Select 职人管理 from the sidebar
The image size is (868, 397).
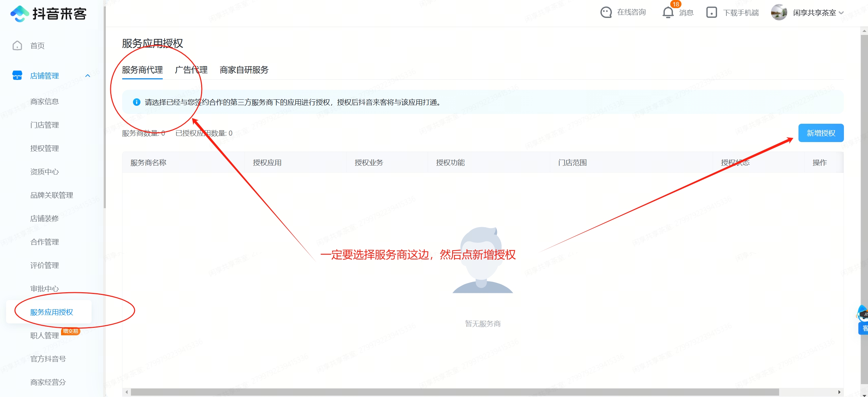44,335
